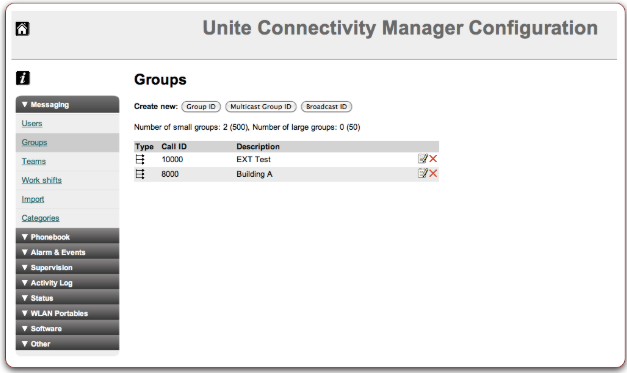
Task: Delete the EXT Test group
Action: click(433, 159)
